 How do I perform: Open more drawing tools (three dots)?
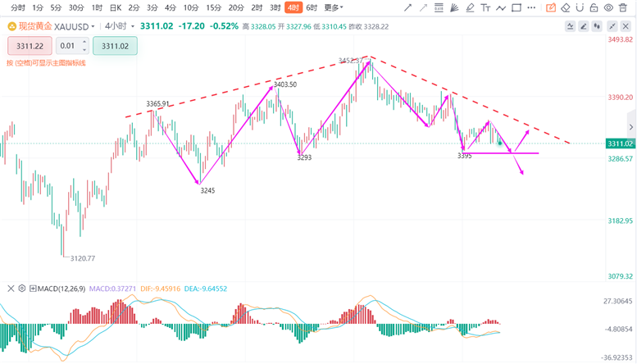tap(531, 7)
